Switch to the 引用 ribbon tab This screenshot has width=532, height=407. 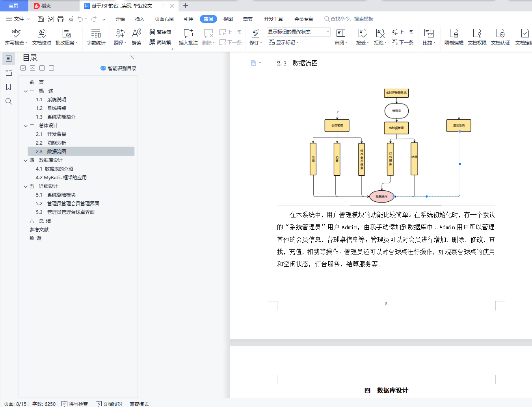[189, 19]
